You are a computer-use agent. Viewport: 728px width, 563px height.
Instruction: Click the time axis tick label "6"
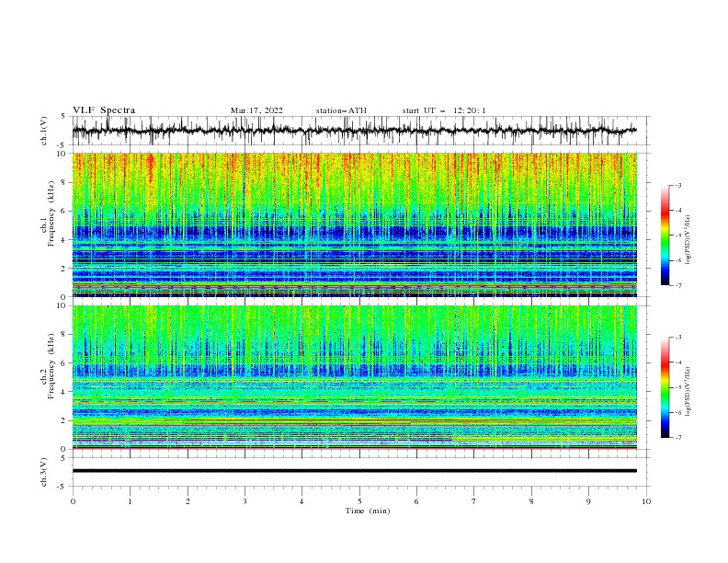pos(416,501)
